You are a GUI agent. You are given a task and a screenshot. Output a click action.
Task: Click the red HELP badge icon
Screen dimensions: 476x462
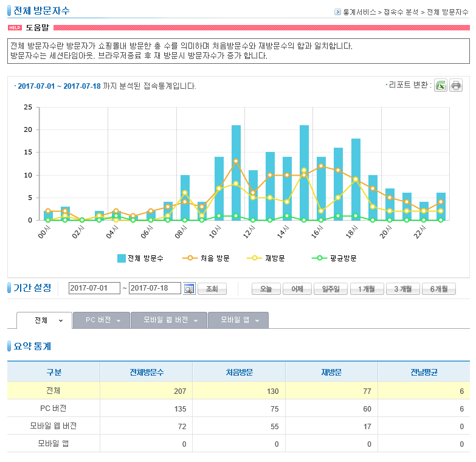[x=15, y=27]
